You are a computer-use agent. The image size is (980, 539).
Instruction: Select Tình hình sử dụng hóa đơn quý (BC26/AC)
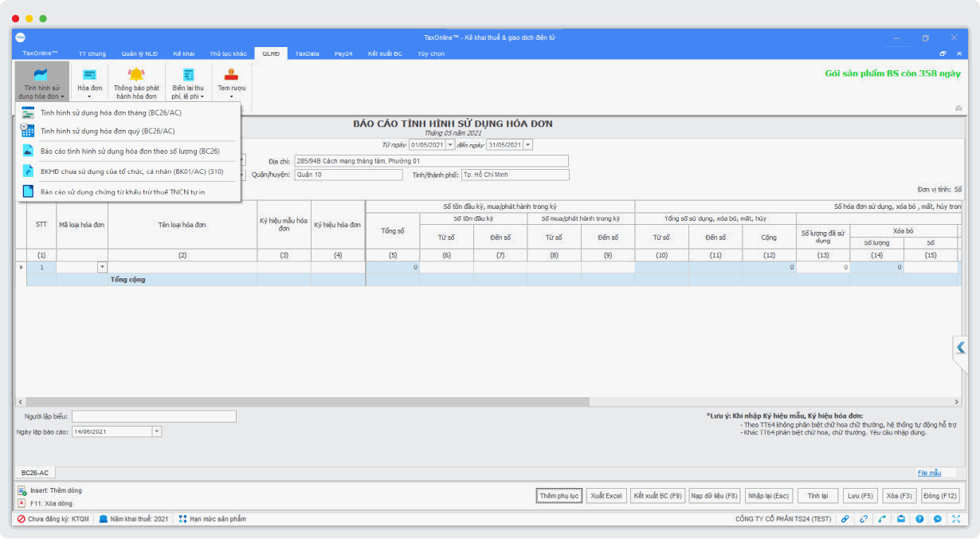tap(108, 131)
